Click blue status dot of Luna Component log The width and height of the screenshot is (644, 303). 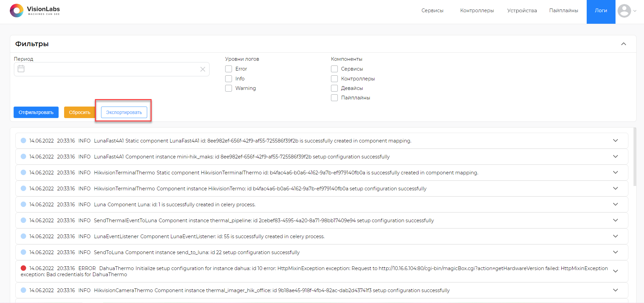[23, 204]
